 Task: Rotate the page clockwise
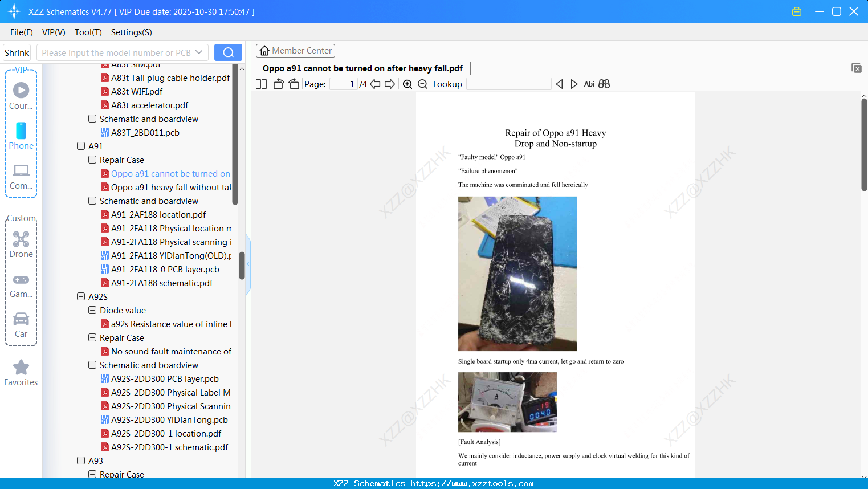294,84
